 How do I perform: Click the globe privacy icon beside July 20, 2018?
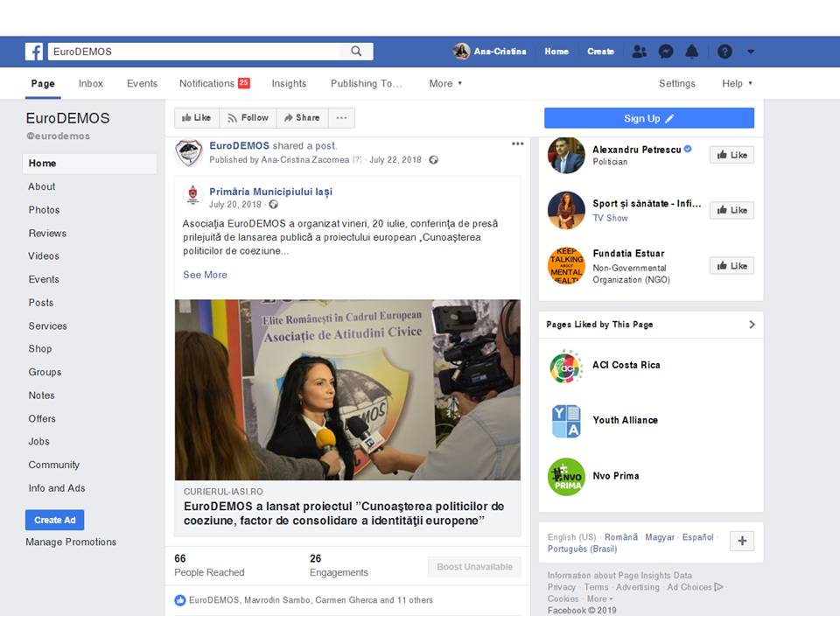coord(273,204)
